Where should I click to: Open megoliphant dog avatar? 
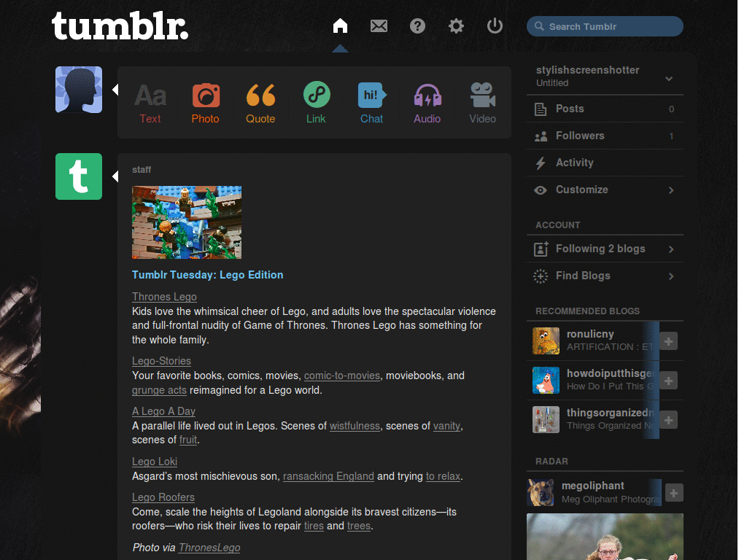point(541,492)
